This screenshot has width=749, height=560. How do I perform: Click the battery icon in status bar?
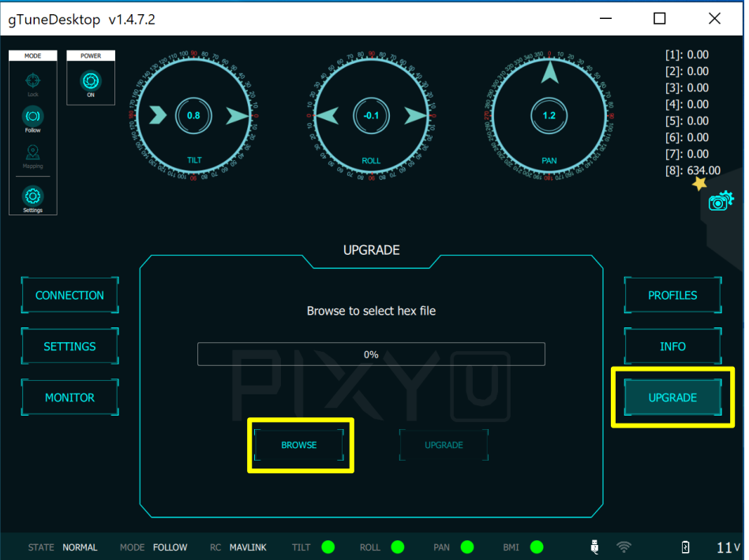[x=685, y=547]
